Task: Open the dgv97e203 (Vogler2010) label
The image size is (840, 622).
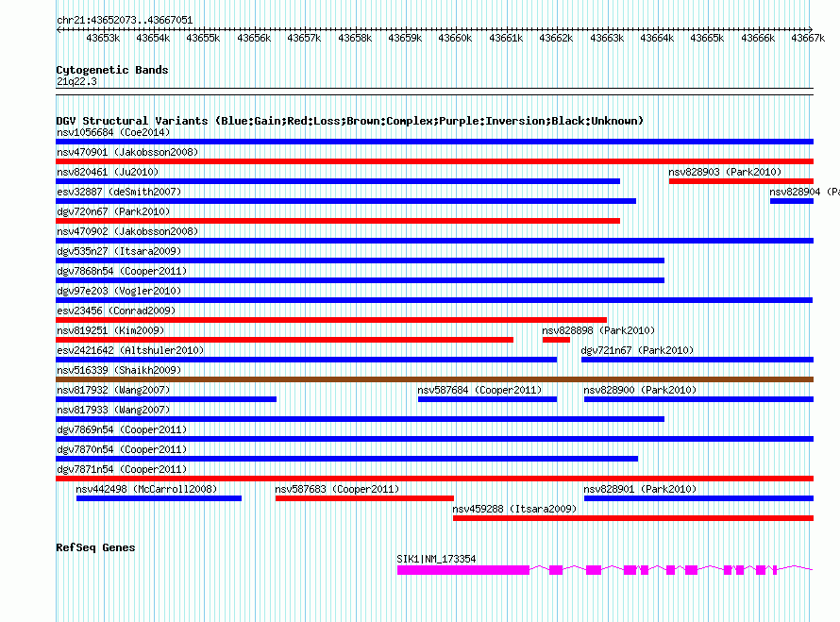Action: click(x=119, y=291)
